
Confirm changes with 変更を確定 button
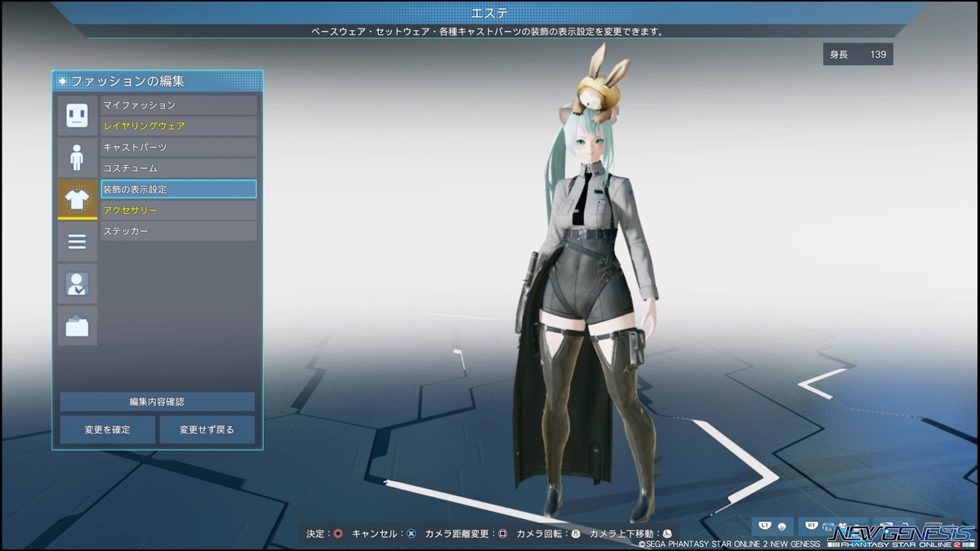[108, 429]
